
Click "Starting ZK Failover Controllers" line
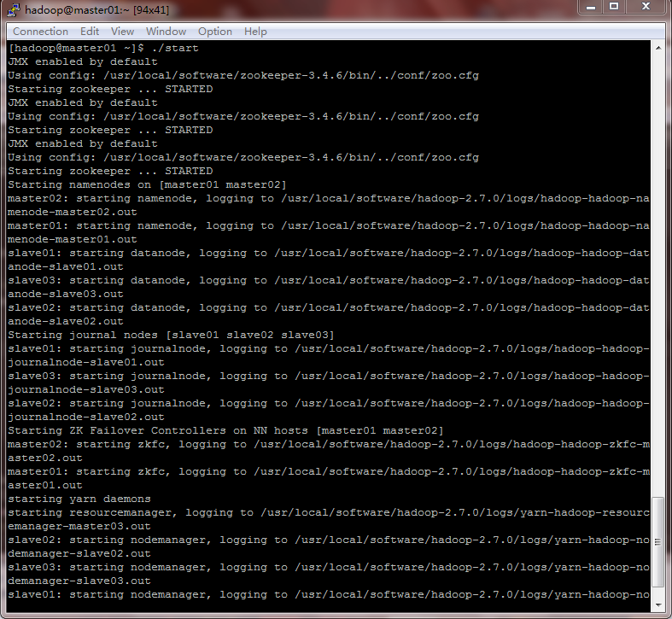[225, 430]
